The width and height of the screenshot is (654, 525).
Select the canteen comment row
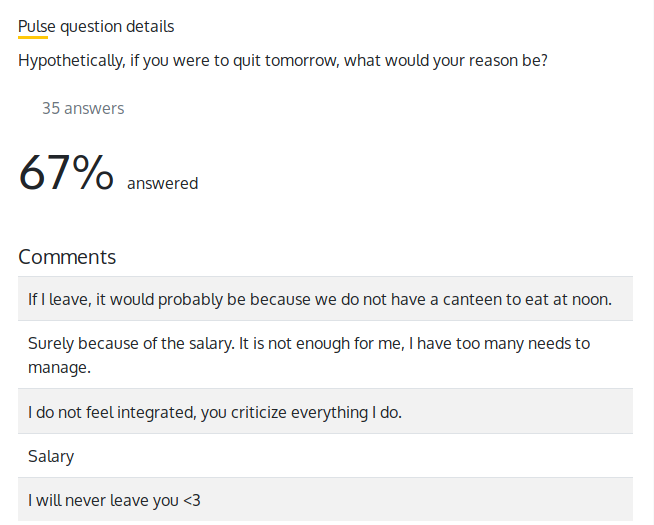[325, 299]
